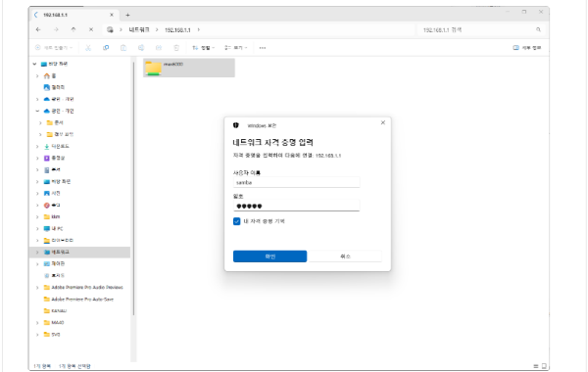Screen dimensions: 588x372
Task: Open the 보기 (View) dropdown
Action: [x=236, y=48]
